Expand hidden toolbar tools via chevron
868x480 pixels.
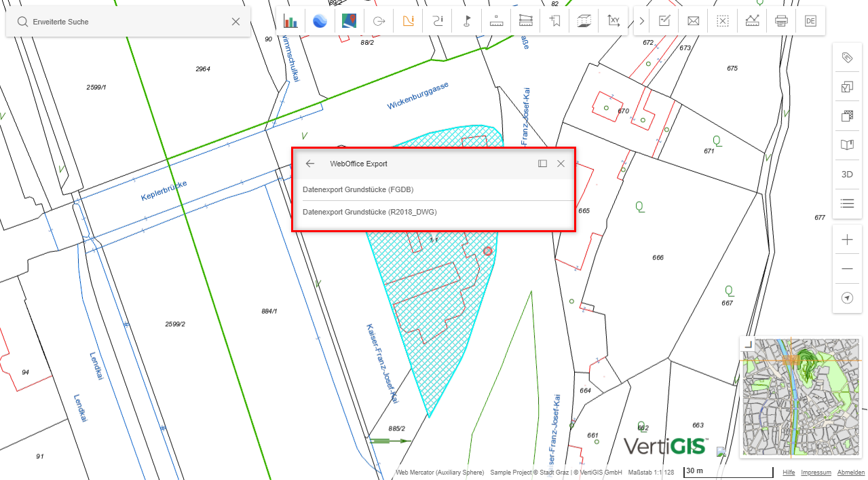point(641,20)
